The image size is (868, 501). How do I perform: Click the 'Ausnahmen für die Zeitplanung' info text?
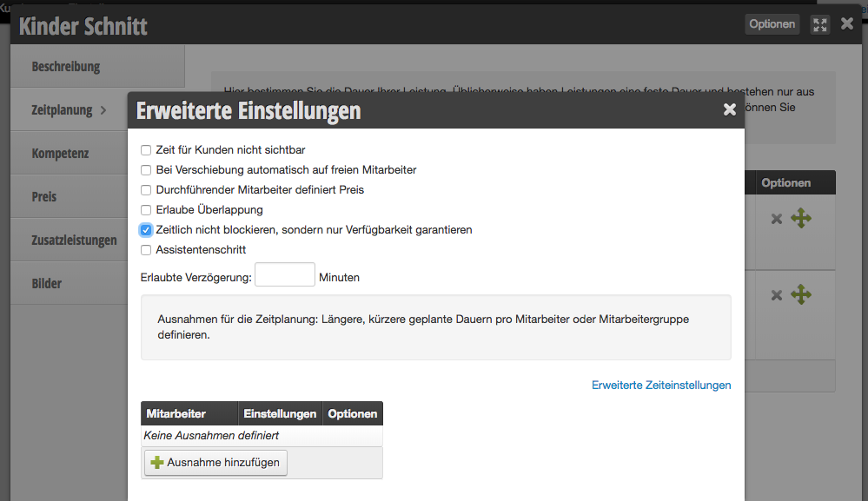point(423,326)
